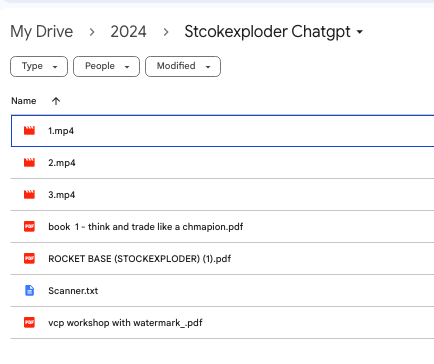The width and height of the screenshot is (434, 364).
Task: Expand Stcokexploder Chatgpt folder menu arrow
Action: (359, 32)
